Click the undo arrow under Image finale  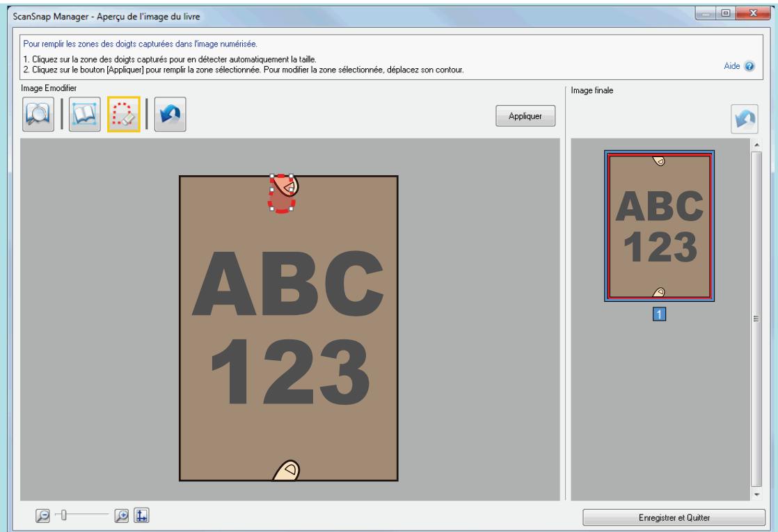point(745,119)
